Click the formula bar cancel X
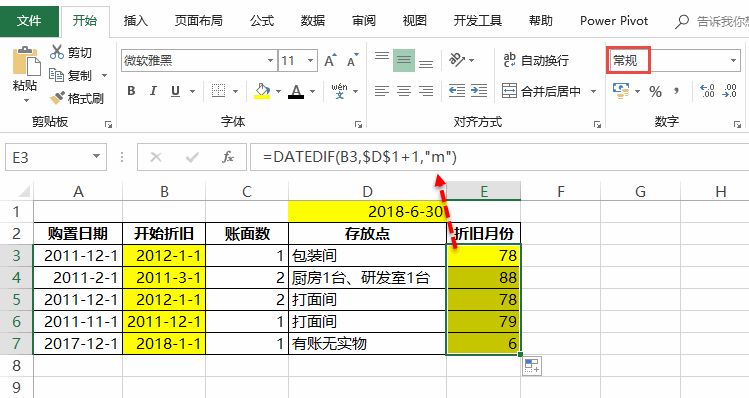The image size is (749, 398). [156, 157]
